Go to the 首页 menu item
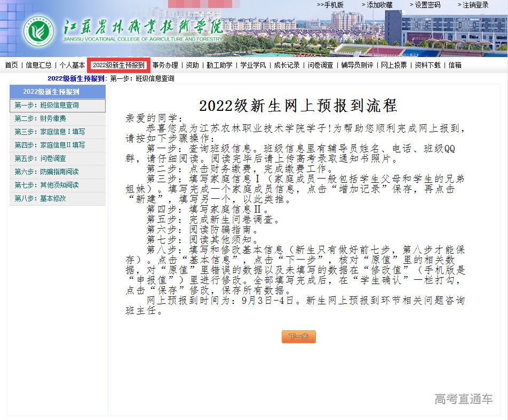Screen dimensions: 508x420 [x=11, y=65]
